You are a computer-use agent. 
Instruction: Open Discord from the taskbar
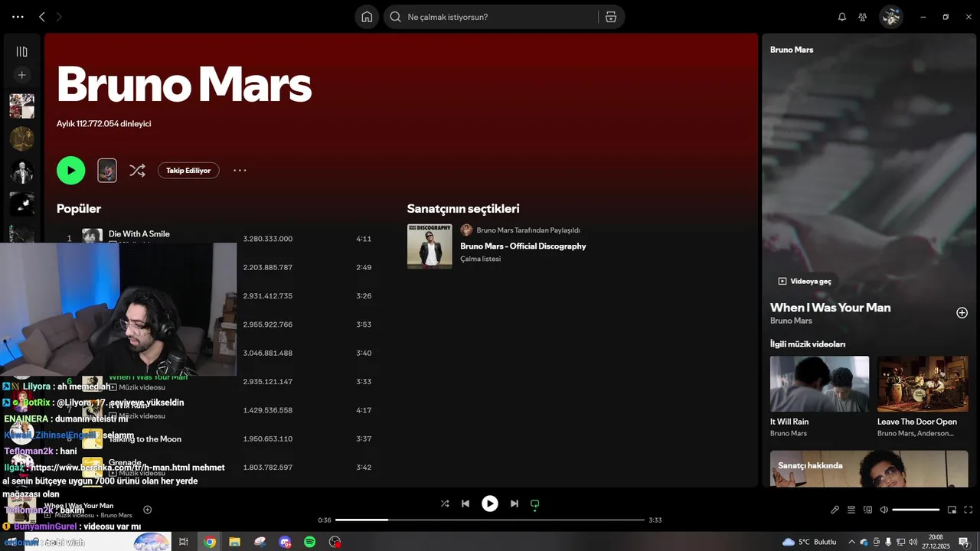tap(285, 542)
